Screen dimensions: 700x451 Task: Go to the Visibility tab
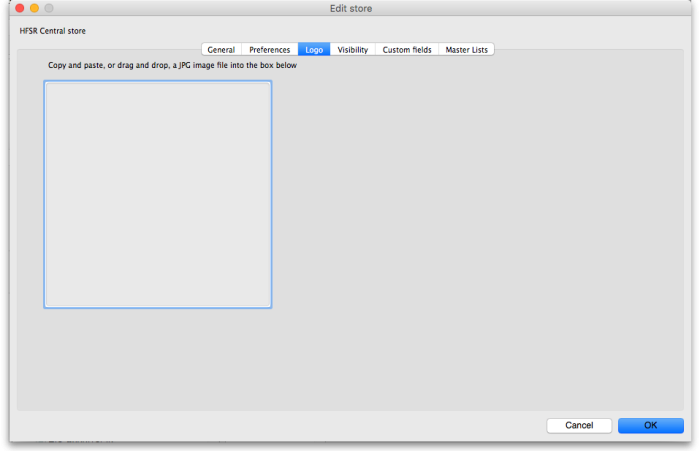(x=352, y=49)
